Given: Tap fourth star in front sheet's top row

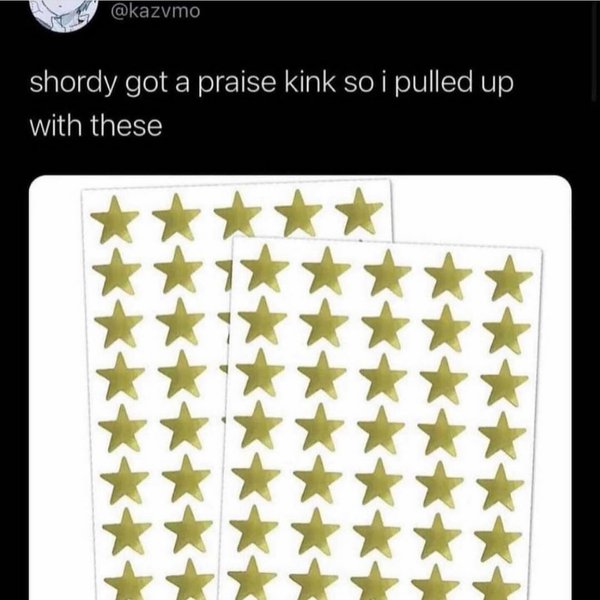Looking at the screenshot, I should pos(447,275).
